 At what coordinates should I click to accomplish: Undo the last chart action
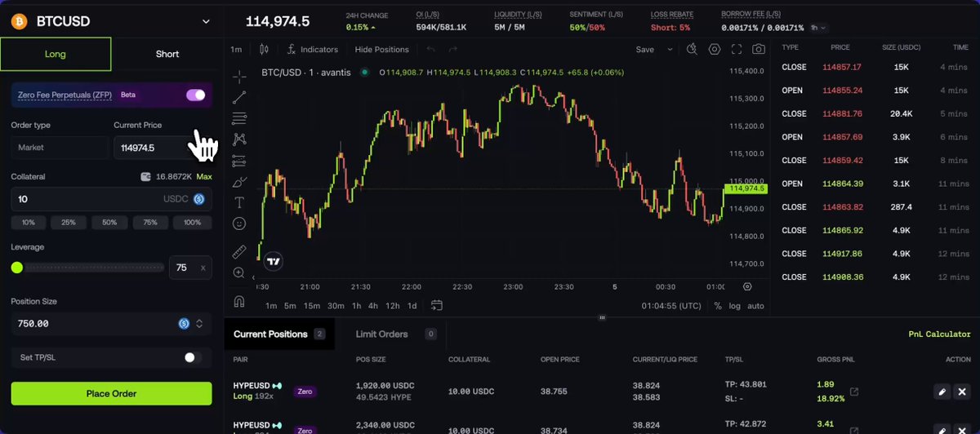[430, 49]
